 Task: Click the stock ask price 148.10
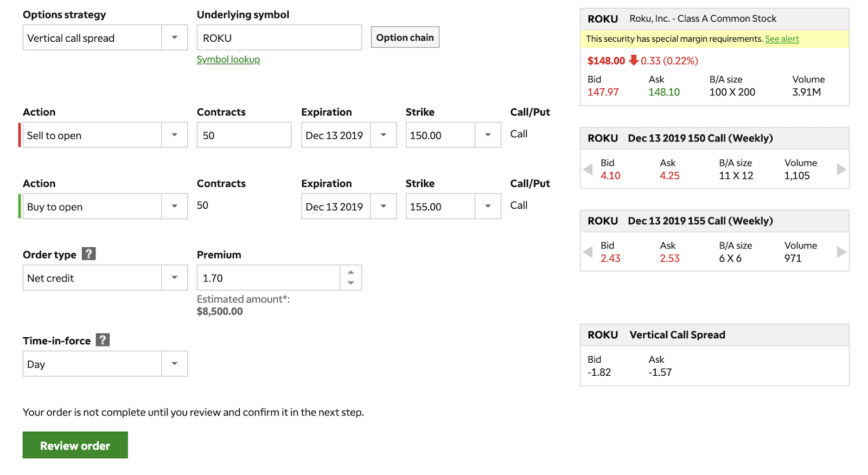coord(664,92)
